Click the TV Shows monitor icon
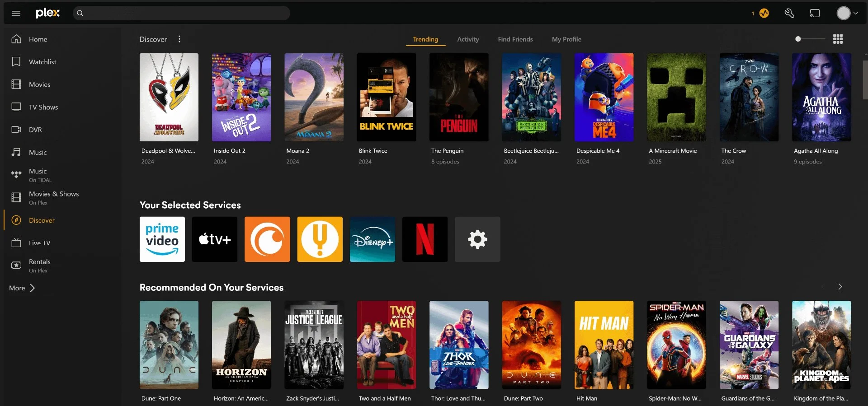This screenshot has height=406, width=868. (x=16, y=107)
